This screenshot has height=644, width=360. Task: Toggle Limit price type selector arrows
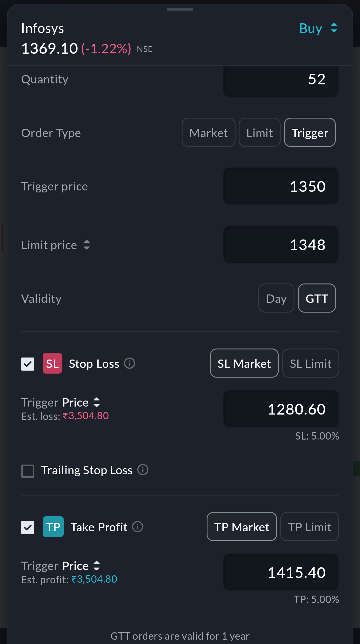tap(87, 245)
